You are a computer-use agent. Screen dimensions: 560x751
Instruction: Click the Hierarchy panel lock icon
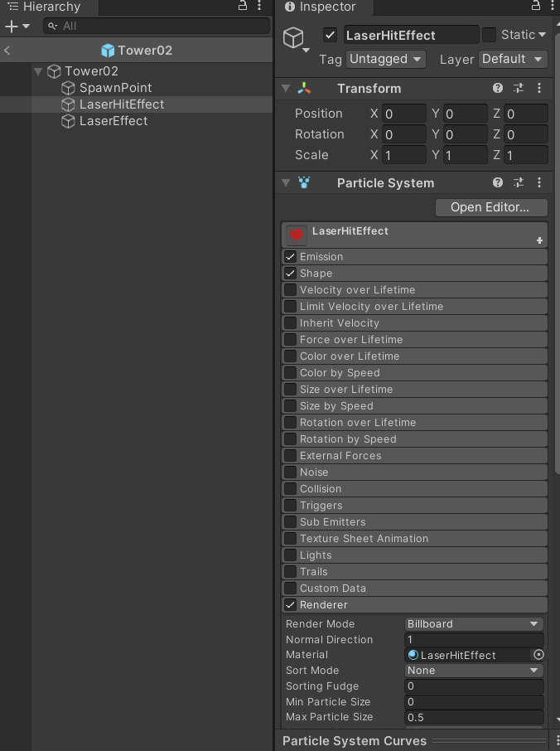point(243,6)
